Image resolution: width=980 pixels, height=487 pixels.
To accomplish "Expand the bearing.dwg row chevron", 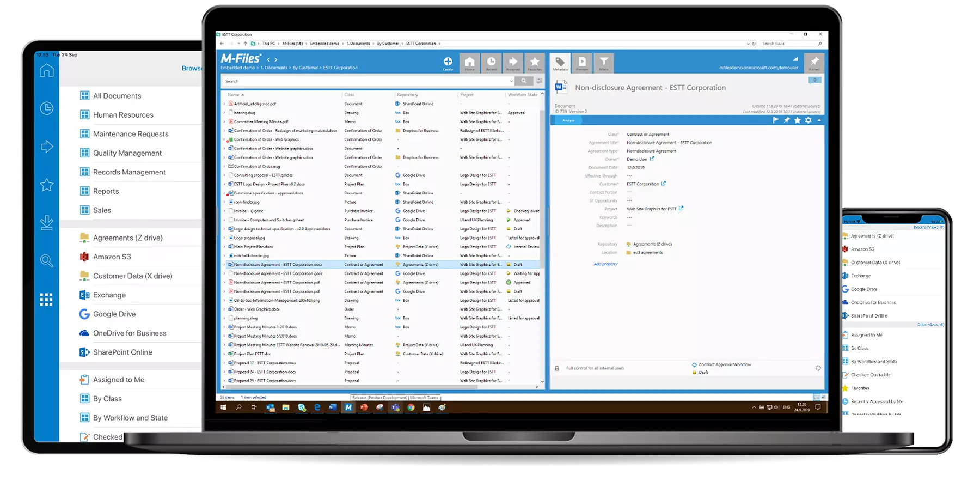I will click(x=224, y=113).
